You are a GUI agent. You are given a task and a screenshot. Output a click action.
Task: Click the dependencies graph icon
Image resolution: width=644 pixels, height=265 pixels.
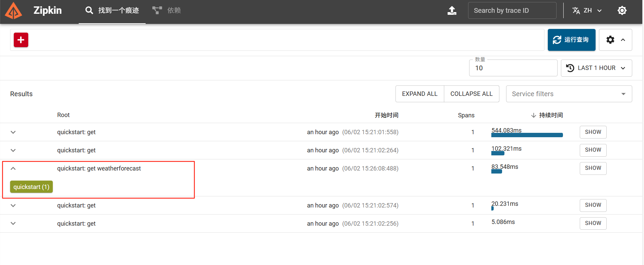coord(157,10)
